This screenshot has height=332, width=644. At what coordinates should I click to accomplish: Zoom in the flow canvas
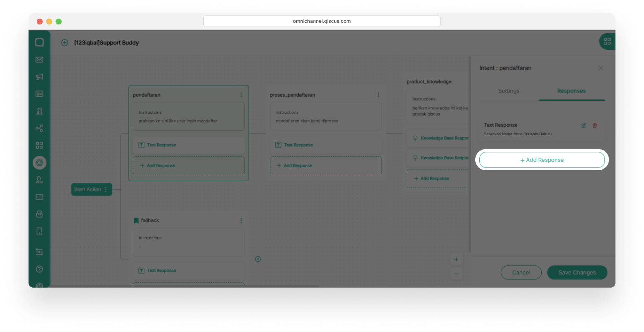click(x=457, y=259)
